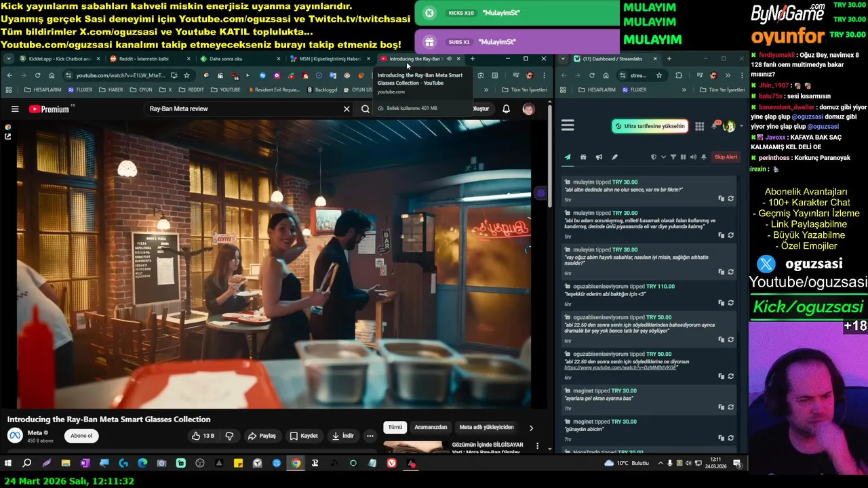This screenshot has width=868, height=488.
Task: Mute Streamlabs alert sounds
Action: tap(693, 157)
